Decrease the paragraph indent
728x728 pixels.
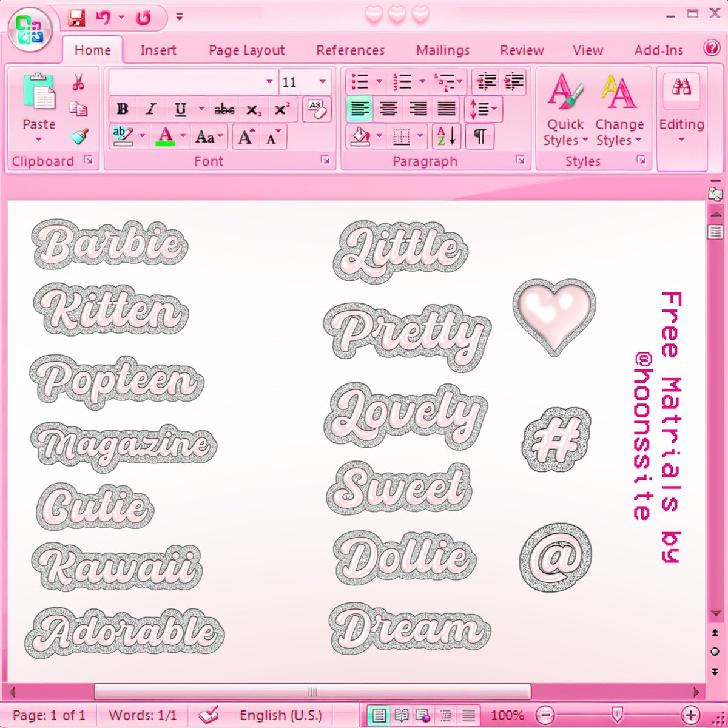pyautogui.click(x=486, y=81)
